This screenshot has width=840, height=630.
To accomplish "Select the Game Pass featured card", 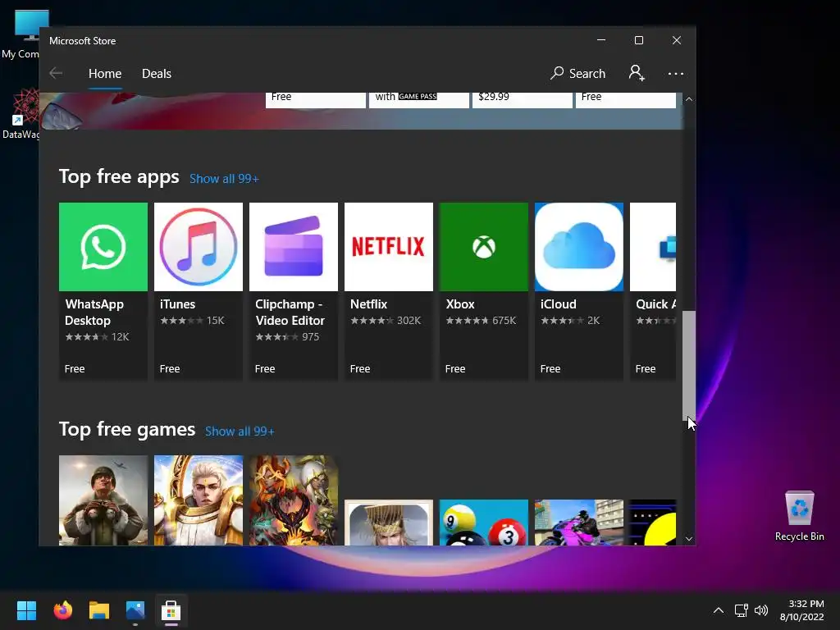I will pyautogui.click(x=419, y=99).
